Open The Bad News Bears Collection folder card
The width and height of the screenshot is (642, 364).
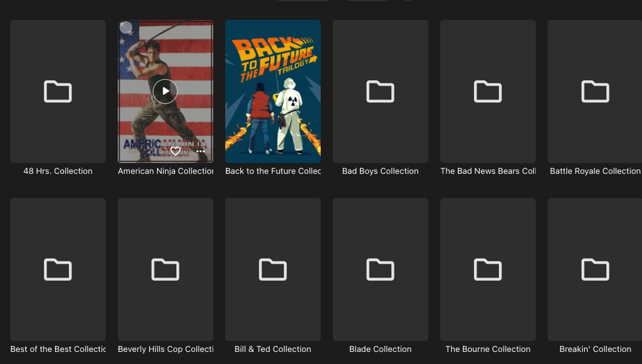(487, 91)
